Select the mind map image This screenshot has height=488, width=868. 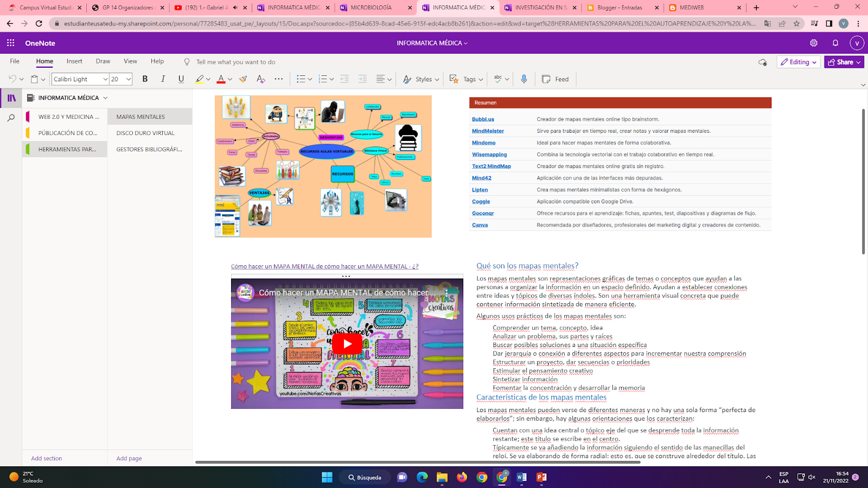tap(323, 166)
